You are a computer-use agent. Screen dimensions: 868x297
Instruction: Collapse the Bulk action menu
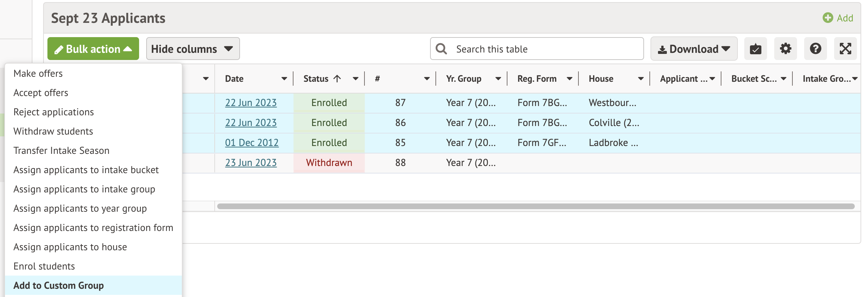(x=93, y=49)
